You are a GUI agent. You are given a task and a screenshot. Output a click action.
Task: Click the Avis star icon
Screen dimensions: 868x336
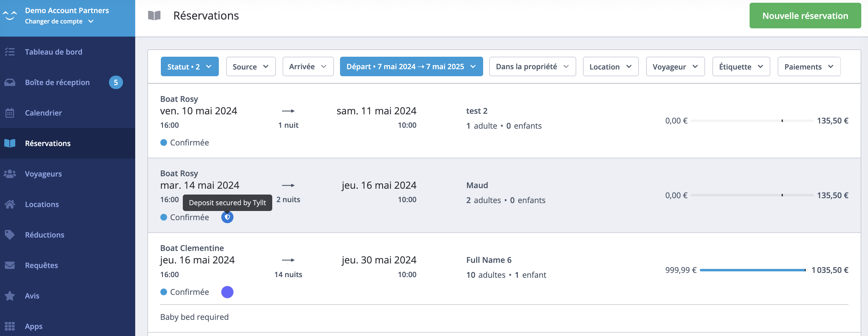10,295
